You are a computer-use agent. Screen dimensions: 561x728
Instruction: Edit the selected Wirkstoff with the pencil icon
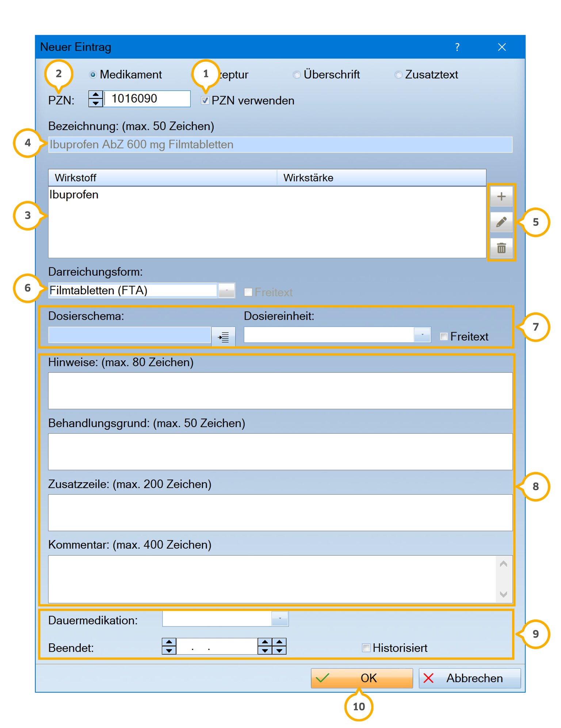[x=501, y=222]
